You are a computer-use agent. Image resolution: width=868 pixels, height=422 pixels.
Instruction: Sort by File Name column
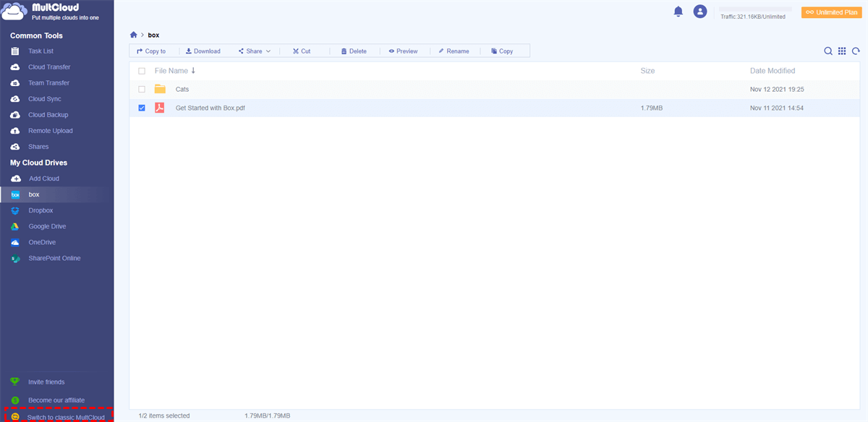pyautogui.click(x=175, y=71)
